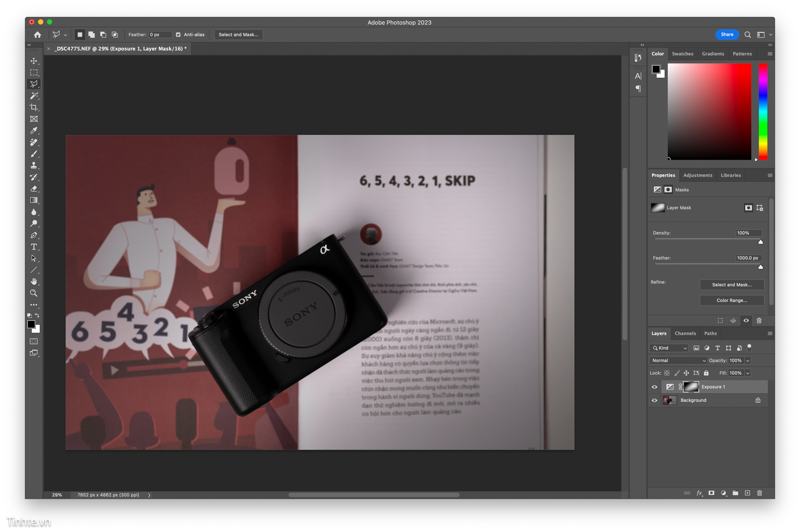The width and height of the screenshot is (800, 532).
Task: Select the Rectangular Marquee tool
Action: point(34,73)
